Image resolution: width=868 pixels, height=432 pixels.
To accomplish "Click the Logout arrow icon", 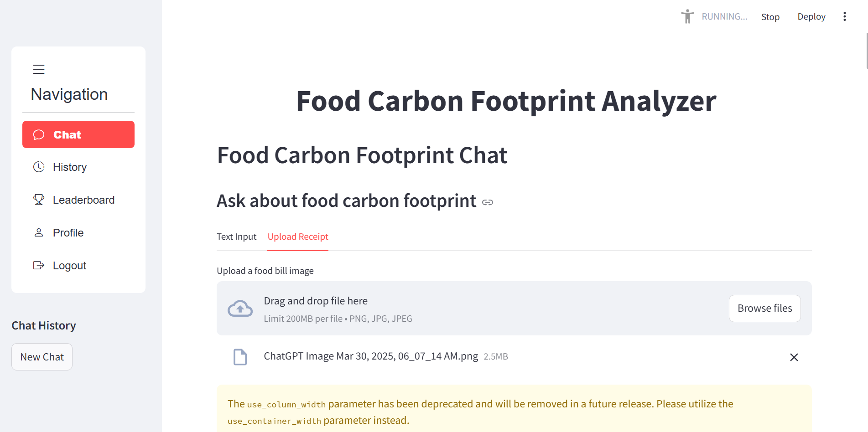I will [39, 265].
